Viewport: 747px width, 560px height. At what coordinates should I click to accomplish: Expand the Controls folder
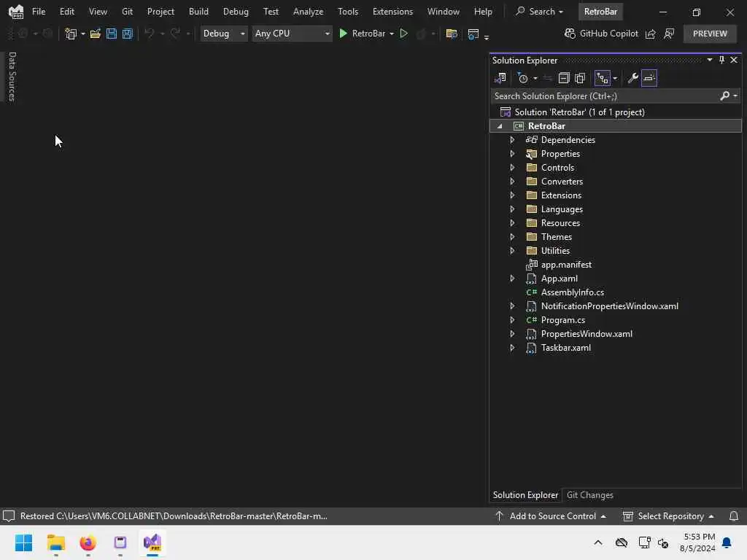coord(512,168)
